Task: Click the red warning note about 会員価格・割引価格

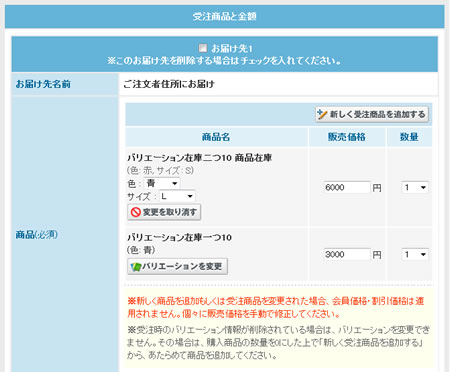Action: 276,307
